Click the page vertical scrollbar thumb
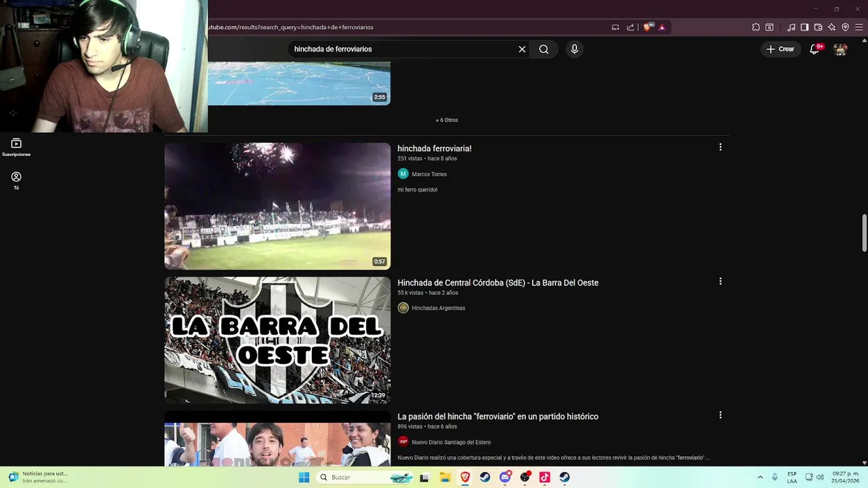Viewport: 868px width, 488px height. (x=864, y=233)
